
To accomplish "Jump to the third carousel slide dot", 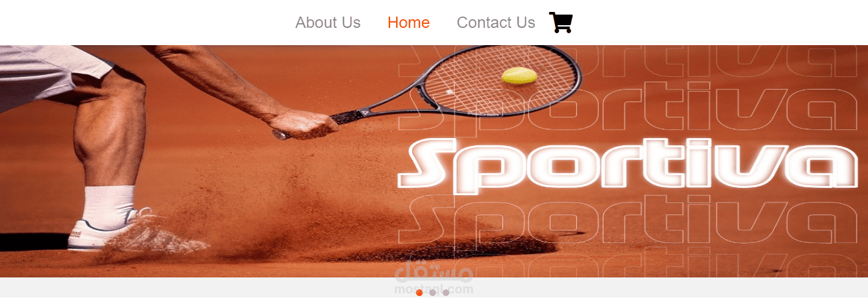I will (446, 293).
